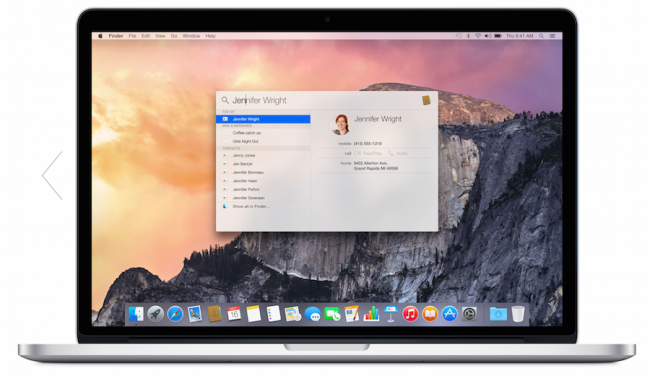
Task: Open iBooks from the dock
Action: [x=430, y=314]
